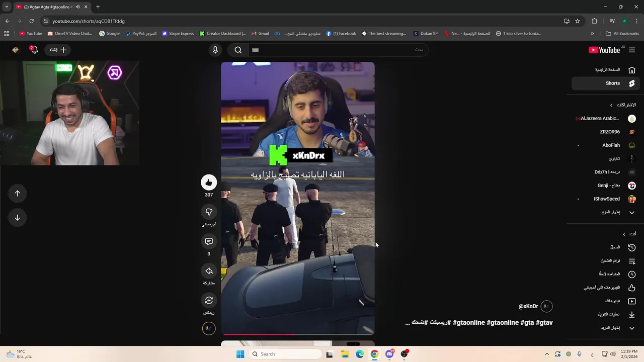Open the Chrome extensions puzzle icon
Viewport: 644px width, 362px height.
595,21
